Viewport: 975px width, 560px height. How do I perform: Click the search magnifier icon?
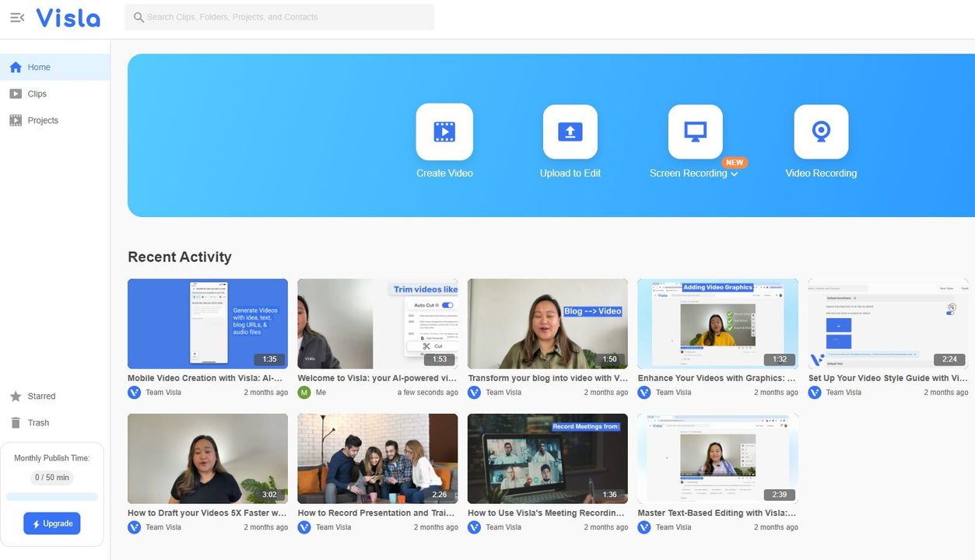coord(139,17)
